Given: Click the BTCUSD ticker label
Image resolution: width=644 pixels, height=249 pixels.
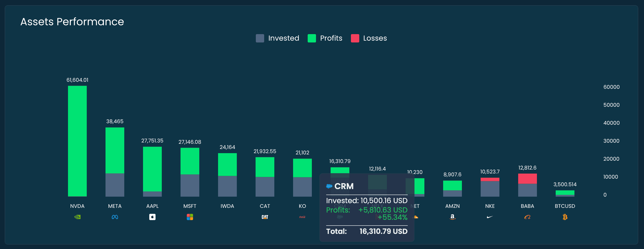Looking at the screenshot, I should [565, 206].
